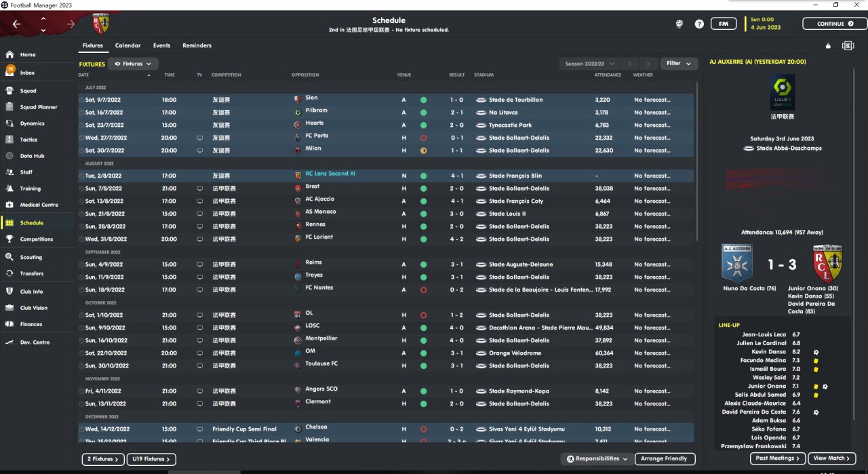Select Kevin Danso in the line-up

(x=769, y=352)
